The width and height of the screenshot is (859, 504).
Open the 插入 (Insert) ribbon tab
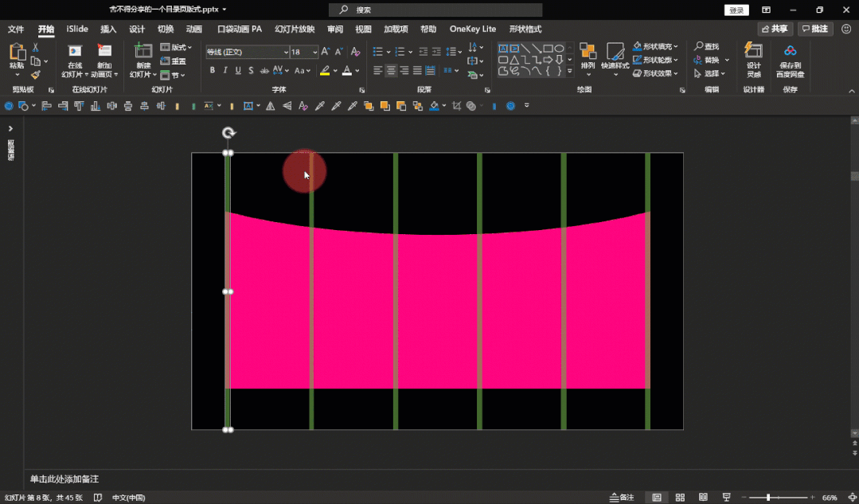pos(108,29)
